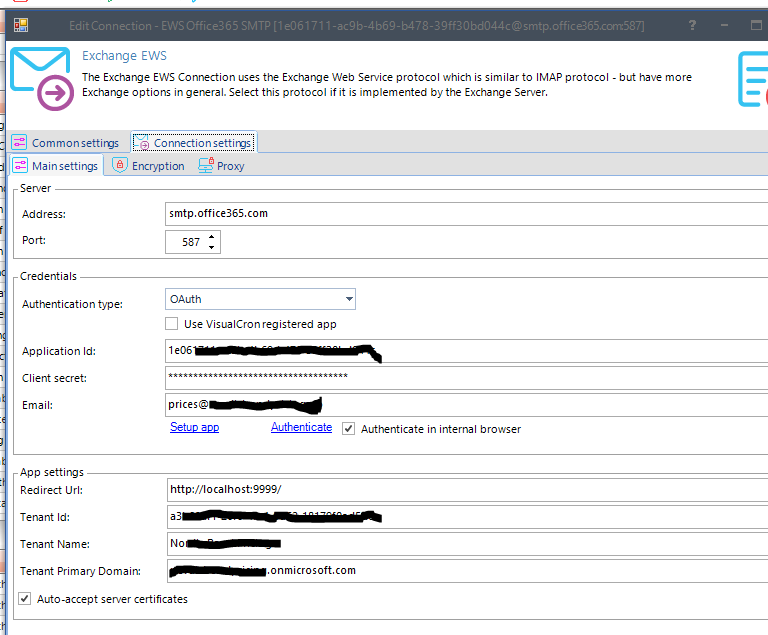Switch to the Common settings tab
The height and width of the screenshot is (635, 768).
click(75, 143)
